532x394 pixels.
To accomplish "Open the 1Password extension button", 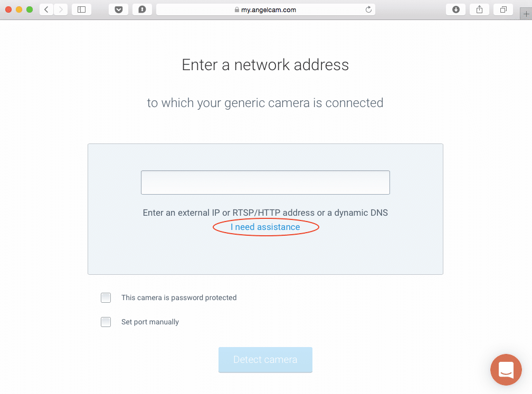I will [x=142, y=9].
